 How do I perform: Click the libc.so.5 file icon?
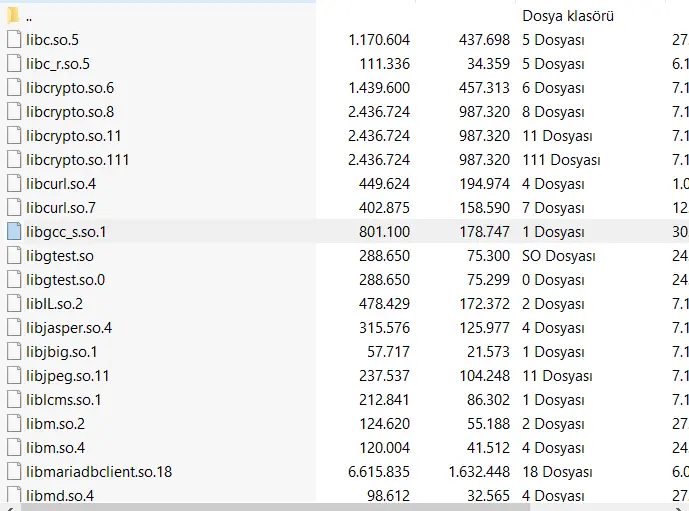[14, 40]
